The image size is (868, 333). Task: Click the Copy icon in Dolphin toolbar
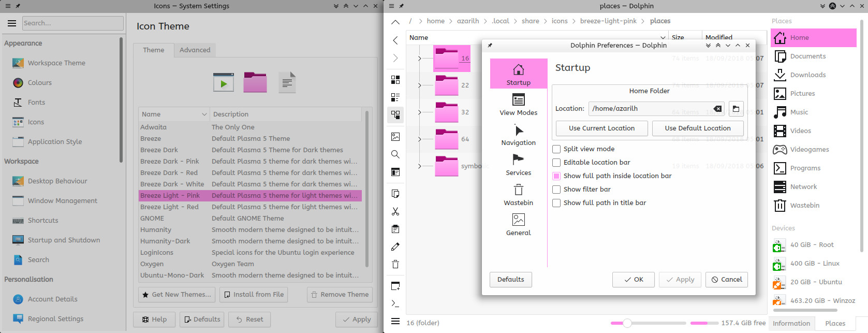[x=395, y=194]
